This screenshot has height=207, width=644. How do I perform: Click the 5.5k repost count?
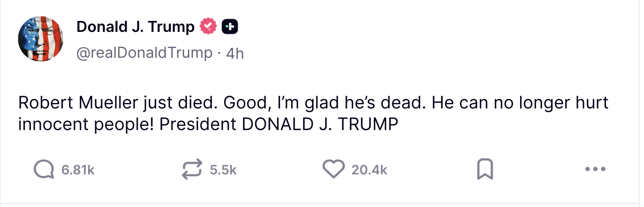click(223, 170)
